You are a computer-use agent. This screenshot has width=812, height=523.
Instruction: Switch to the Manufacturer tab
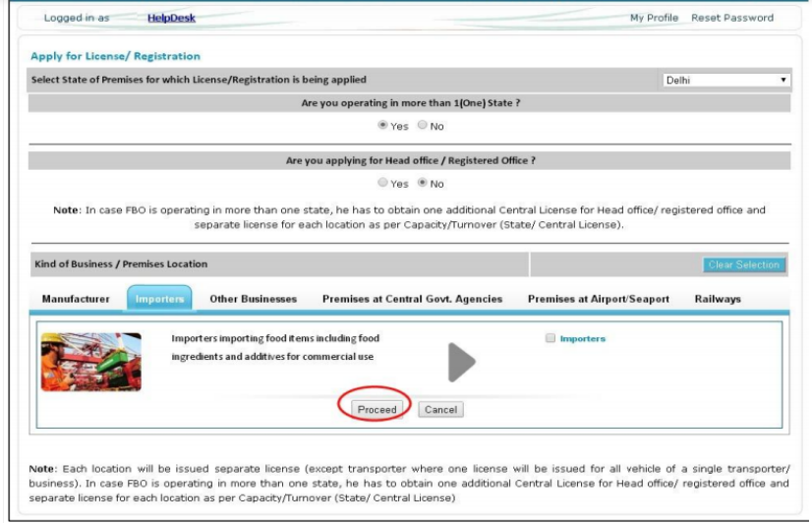tap(76, 299)
